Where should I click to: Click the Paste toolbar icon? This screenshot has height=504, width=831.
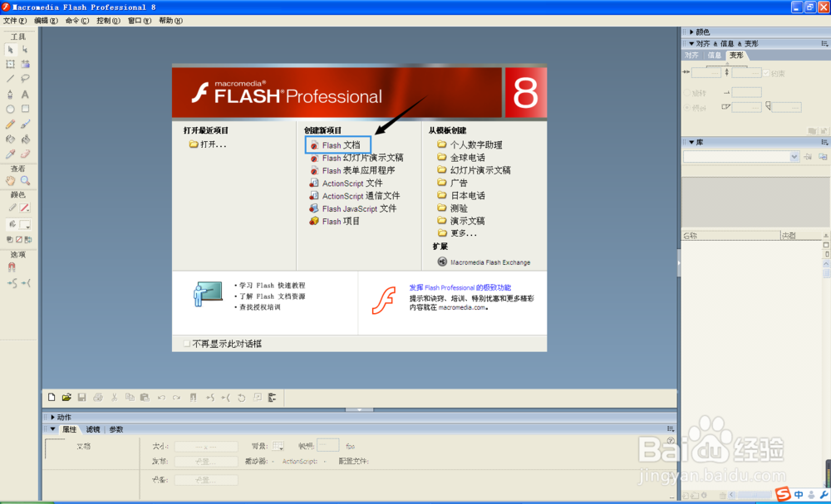[x=145, y=398]
